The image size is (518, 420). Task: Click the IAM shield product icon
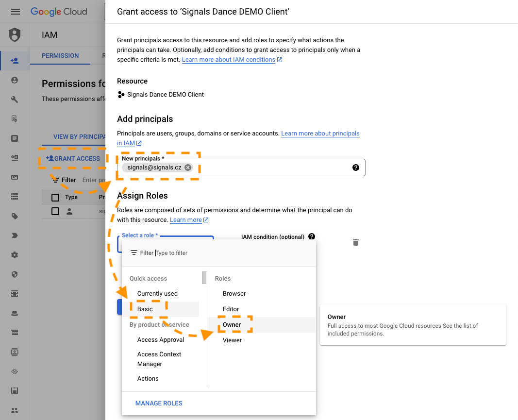pos(15,34)
